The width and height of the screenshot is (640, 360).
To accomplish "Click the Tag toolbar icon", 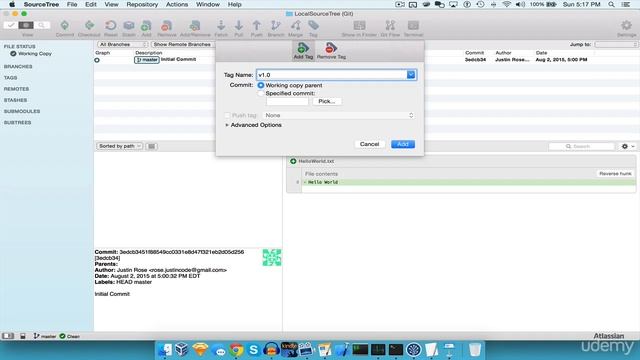I will point(313,26).
